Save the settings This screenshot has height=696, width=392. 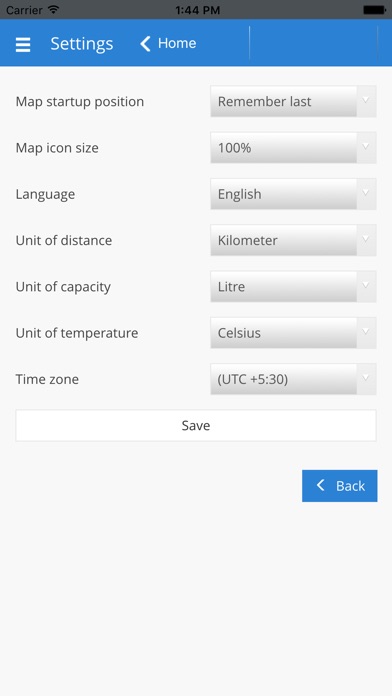click(196, 425)
